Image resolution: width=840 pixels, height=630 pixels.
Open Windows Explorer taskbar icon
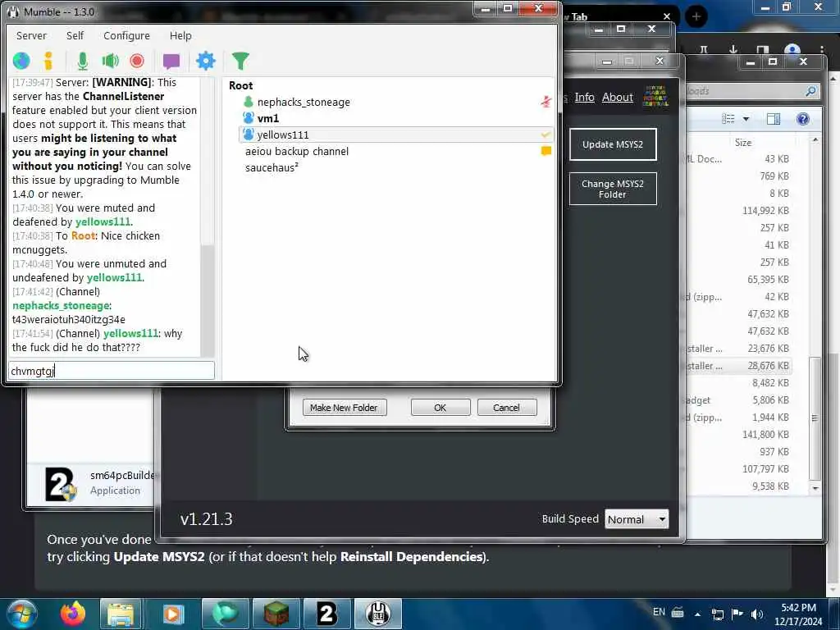tap(121, 614)
